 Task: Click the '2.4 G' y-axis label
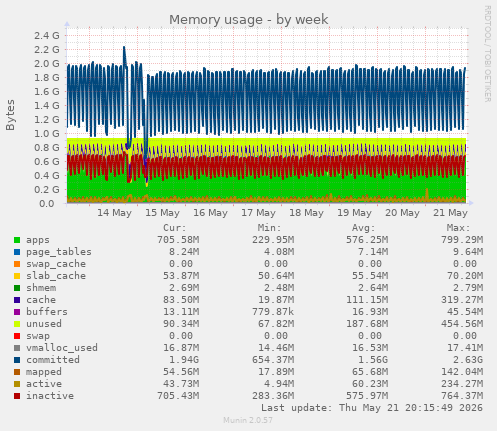47,36
